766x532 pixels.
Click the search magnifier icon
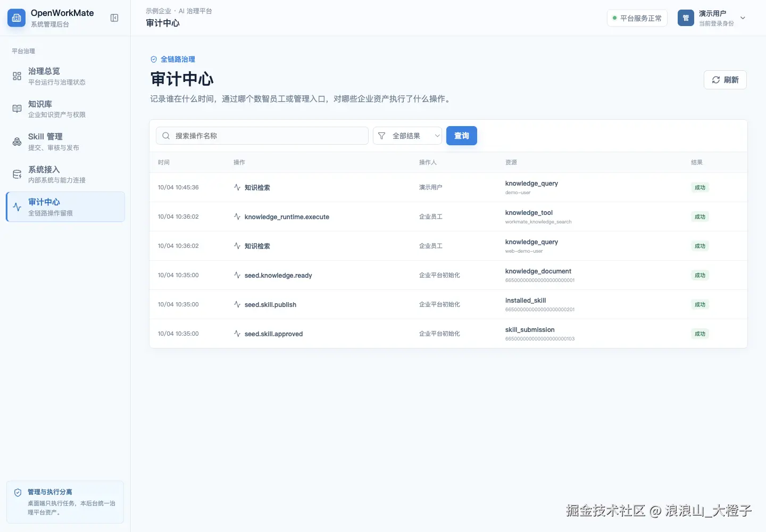click(166, 136)
